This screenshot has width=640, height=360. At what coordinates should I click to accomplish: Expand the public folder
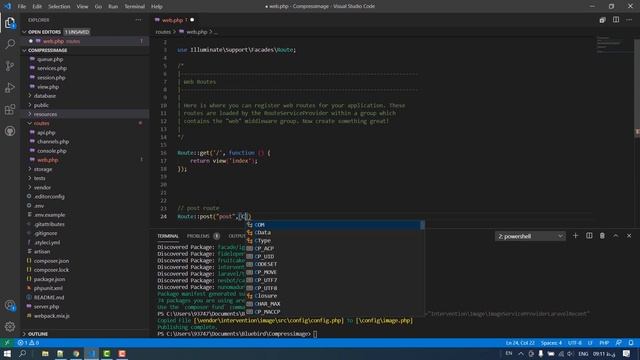pyautogui.click(x=41, y=105)
